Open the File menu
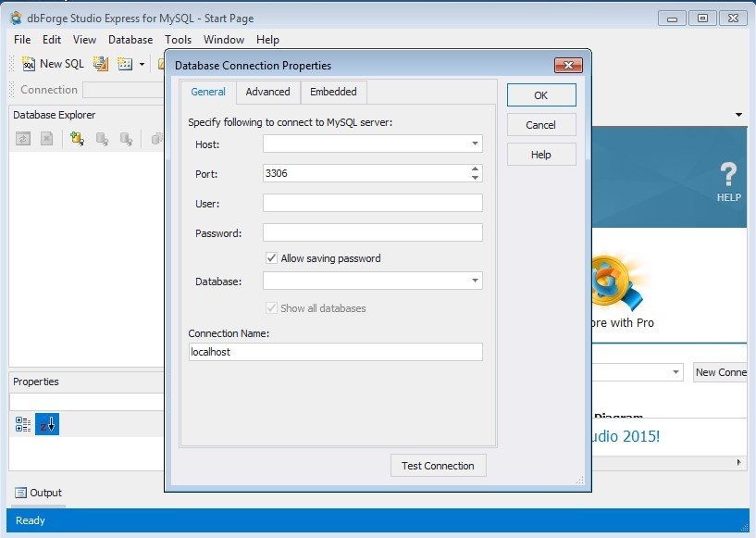 click(x=22, y=40)
